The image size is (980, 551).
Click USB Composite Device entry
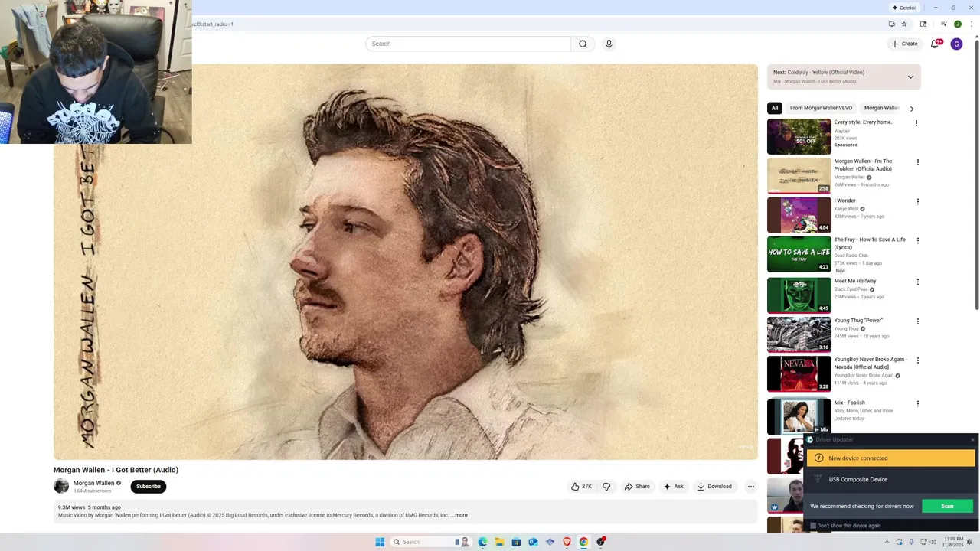pos(857,479)
